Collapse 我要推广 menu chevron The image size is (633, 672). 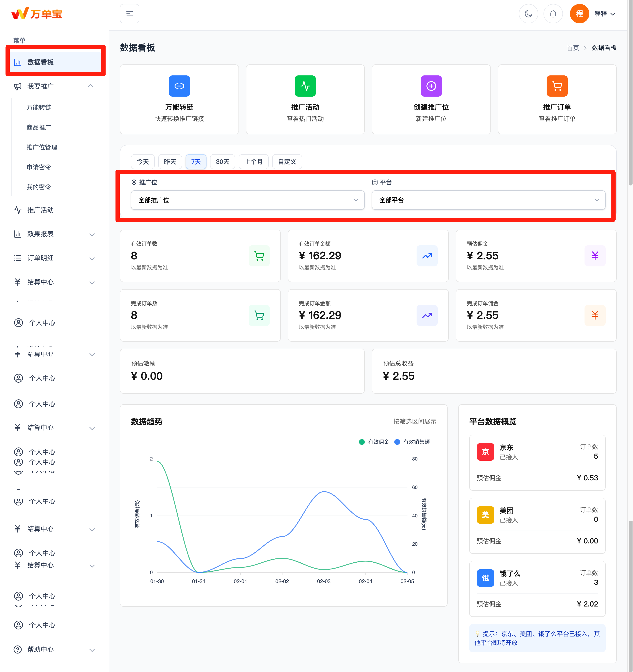91,86
